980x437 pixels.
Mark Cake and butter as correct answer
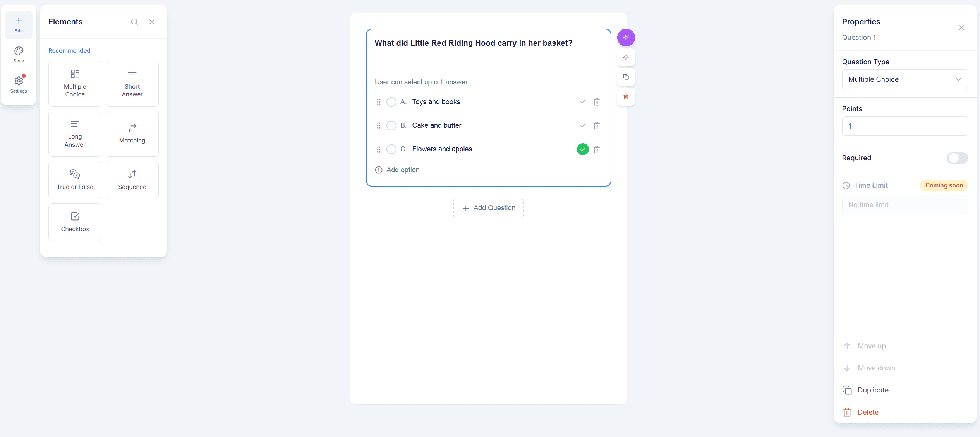(582, 125)
